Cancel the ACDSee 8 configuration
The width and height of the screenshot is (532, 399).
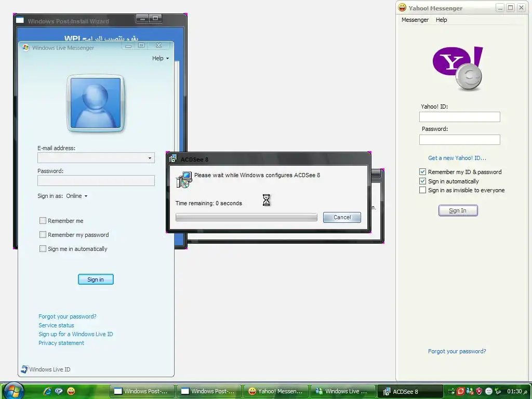point(342,217)
